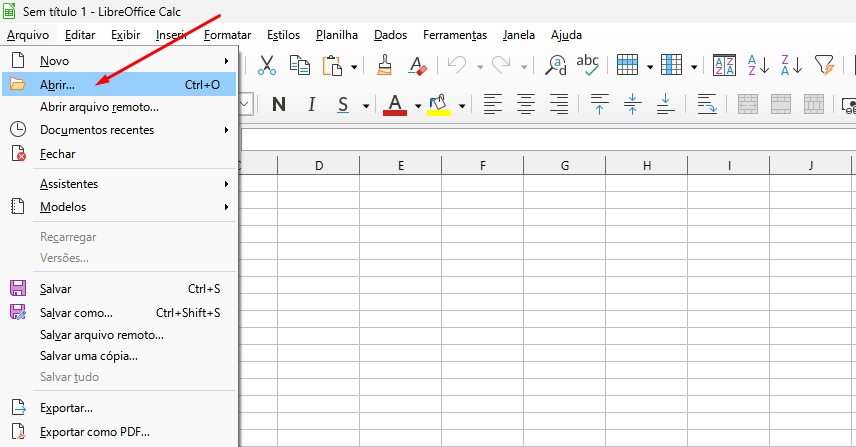Select Abrir... from the Arquivo menu

(57, 85)
